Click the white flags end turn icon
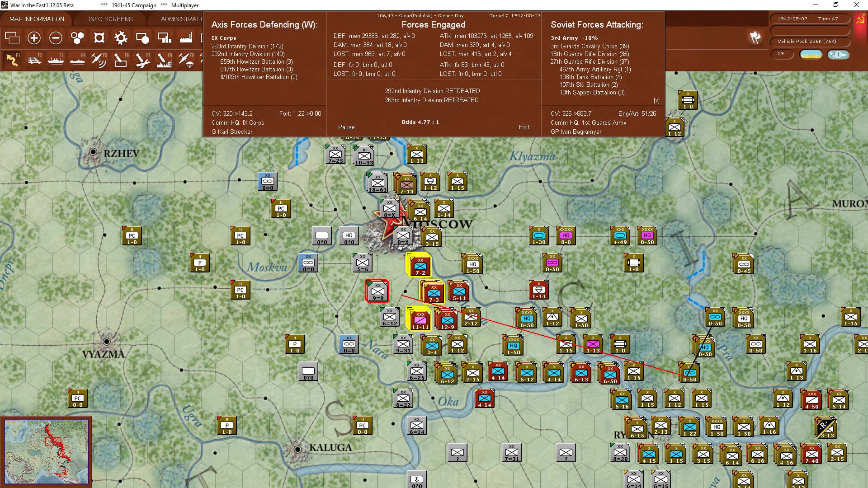This screenshot has width=868, height=488. (x=755, y=38)
